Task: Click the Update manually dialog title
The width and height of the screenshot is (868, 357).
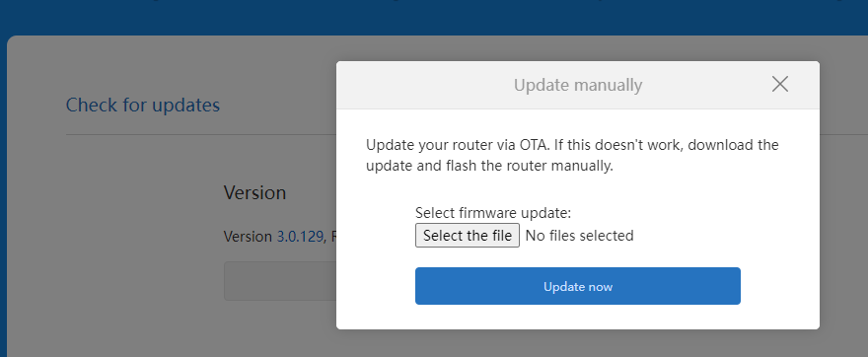Action: (578, 85)
